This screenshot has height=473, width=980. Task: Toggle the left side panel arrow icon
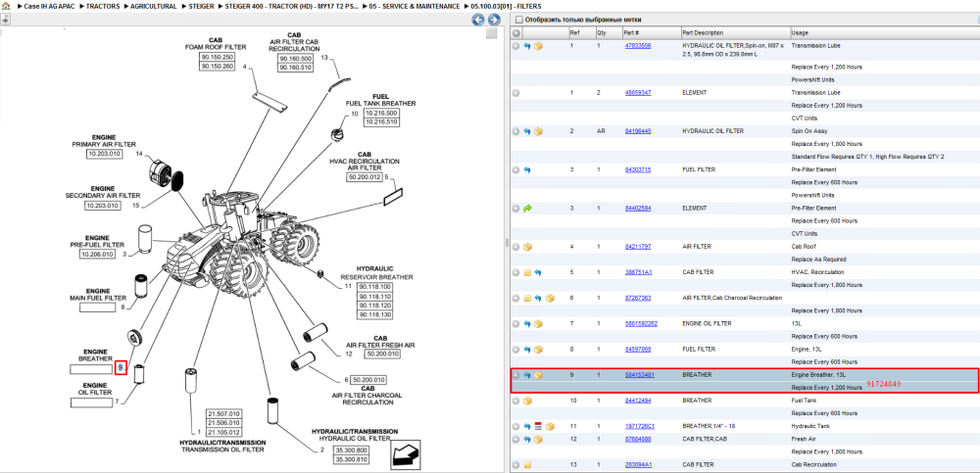click(x=4, y=20)
